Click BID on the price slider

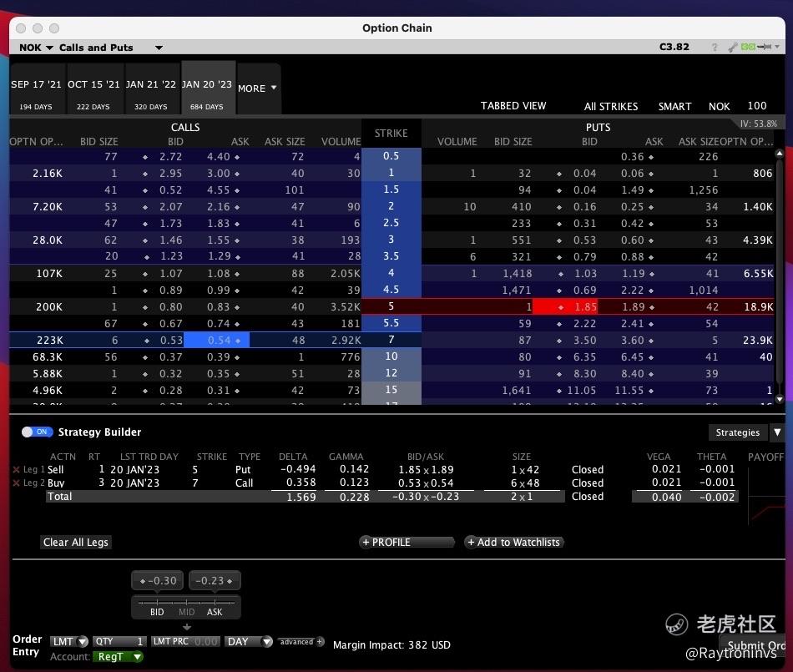157,612
